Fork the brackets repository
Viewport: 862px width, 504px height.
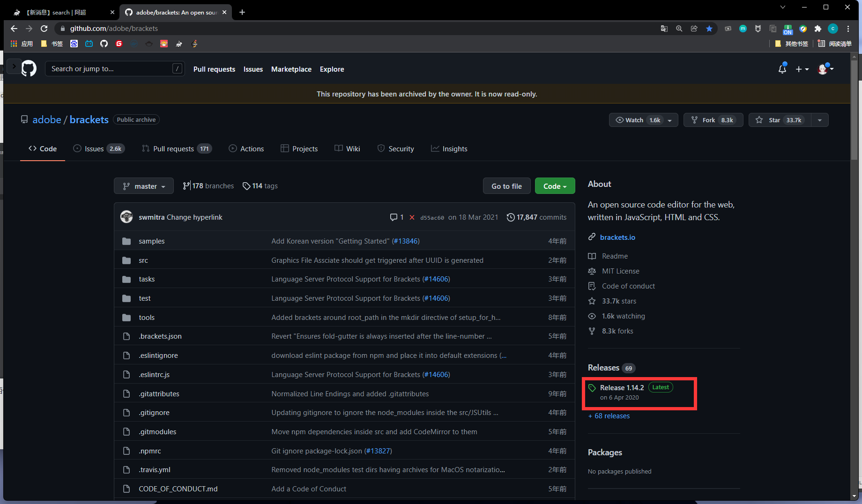[x=713, y=120]
